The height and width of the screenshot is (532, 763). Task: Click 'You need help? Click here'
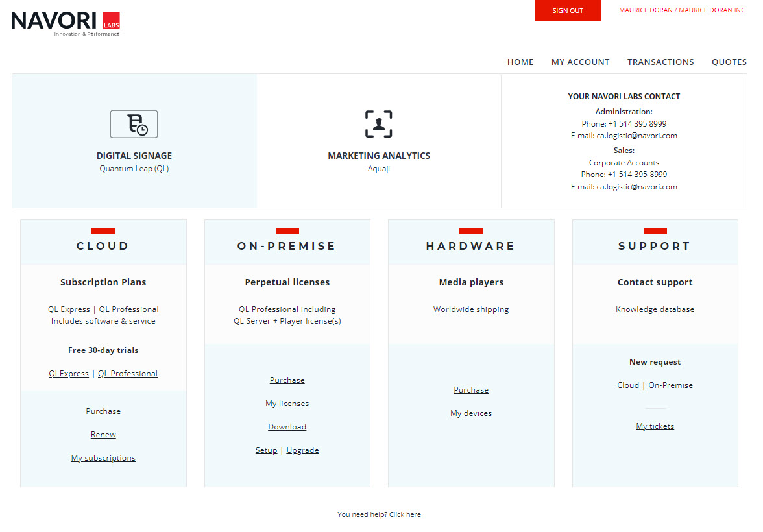(x=379, y=514)
